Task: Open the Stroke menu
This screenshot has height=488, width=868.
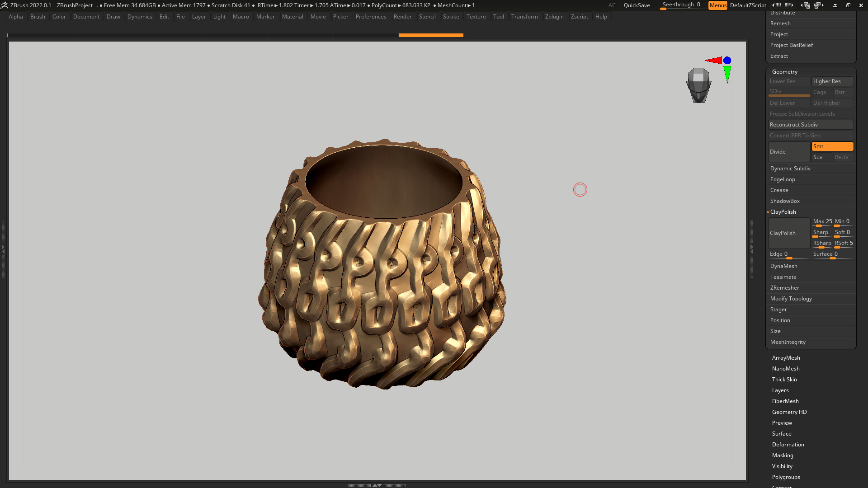Action: click(451, 17)
